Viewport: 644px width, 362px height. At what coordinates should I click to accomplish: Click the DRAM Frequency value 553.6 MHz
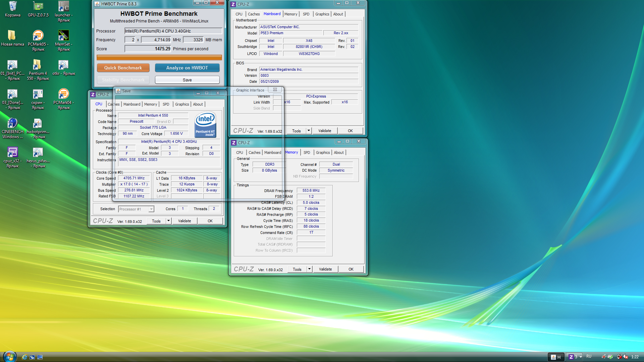pyautogui.click(x=311, y=190)
